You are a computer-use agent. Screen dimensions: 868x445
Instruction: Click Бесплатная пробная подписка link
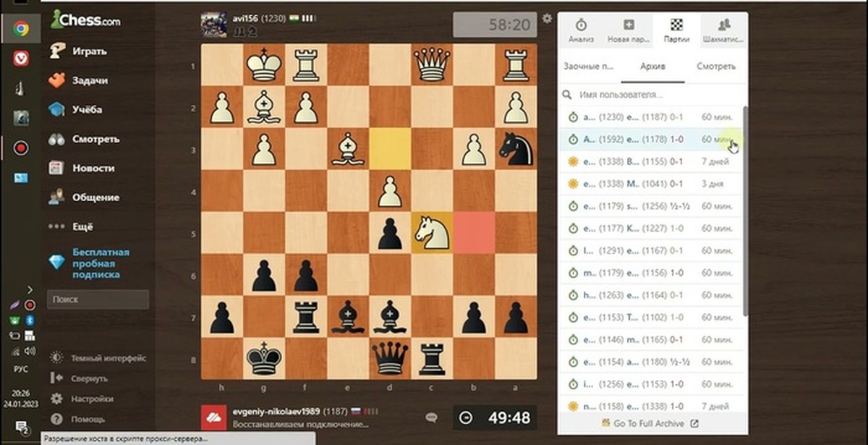click(x=101, y=263)
